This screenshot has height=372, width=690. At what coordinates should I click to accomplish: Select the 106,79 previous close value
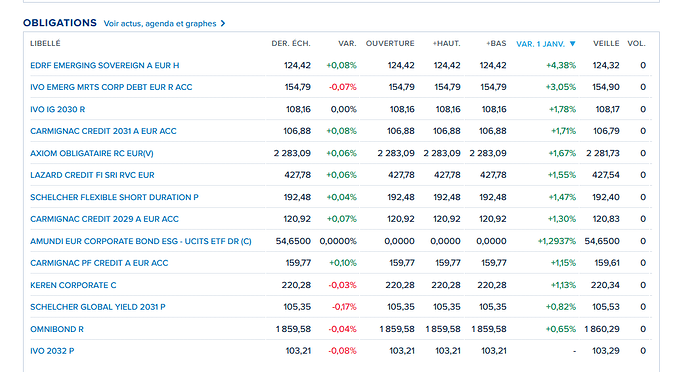(606, 131)
